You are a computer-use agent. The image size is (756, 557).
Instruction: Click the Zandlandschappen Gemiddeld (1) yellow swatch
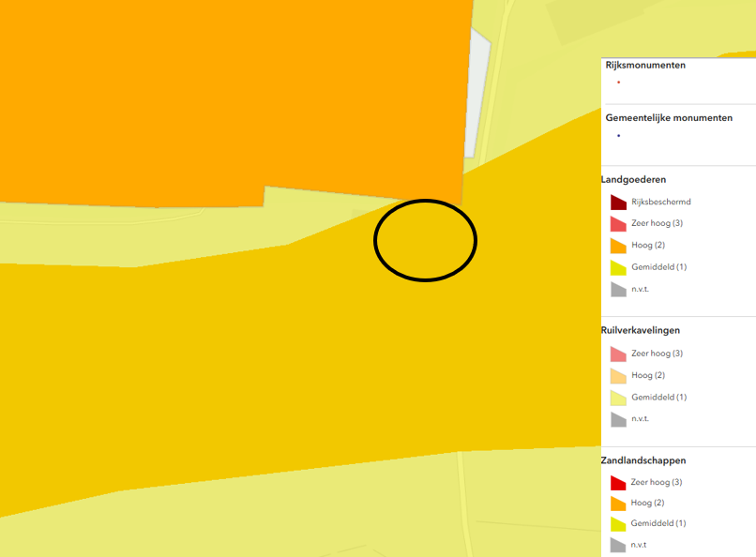point(618,524)
